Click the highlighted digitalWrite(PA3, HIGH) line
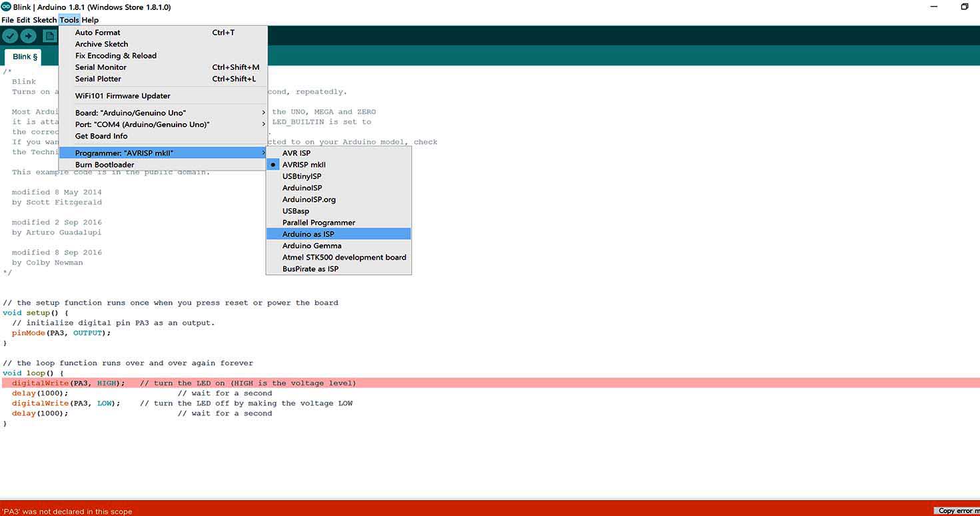Viewport: 980px width, 516px height. tap(490, 383)
